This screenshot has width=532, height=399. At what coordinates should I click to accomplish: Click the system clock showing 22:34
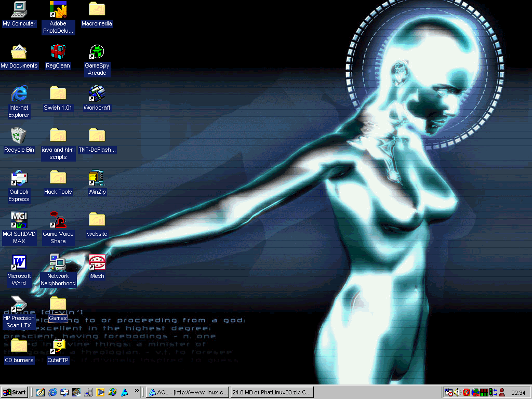[x=518, y=392]
